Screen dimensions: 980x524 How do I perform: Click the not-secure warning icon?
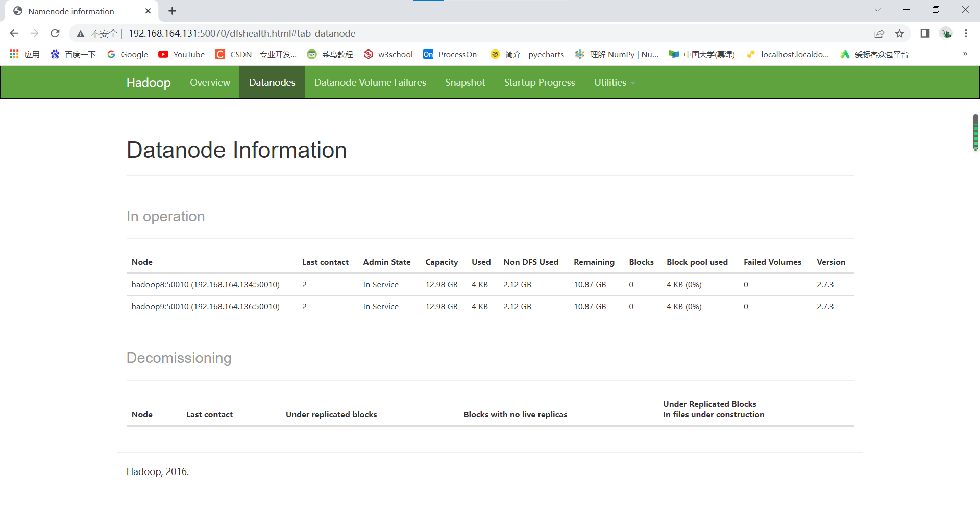click(80, 34)
